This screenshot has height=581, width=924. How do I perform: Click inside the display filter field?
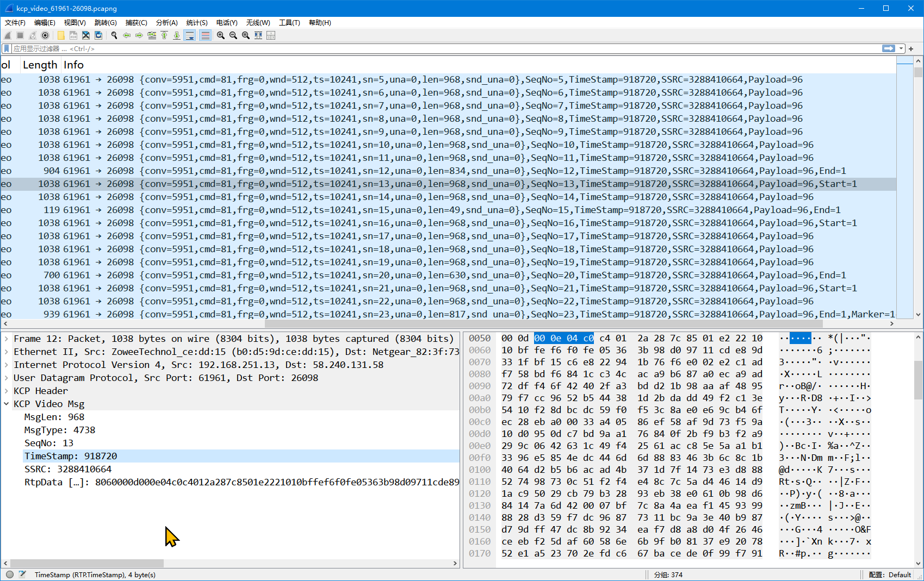(218, 48)
